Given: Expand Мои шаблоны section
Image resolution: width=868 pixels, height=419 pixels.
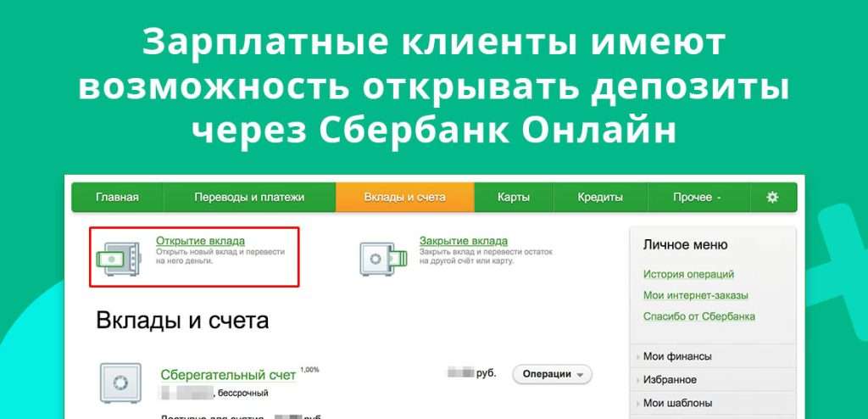Looking at the screenshot, I should (x=676, y=403).
